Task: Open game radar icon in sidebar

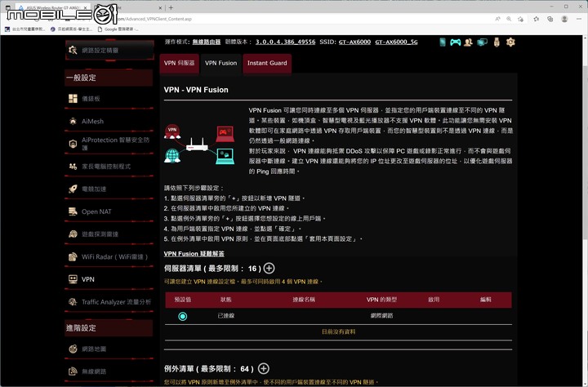Action: click(x=73, y=234)
